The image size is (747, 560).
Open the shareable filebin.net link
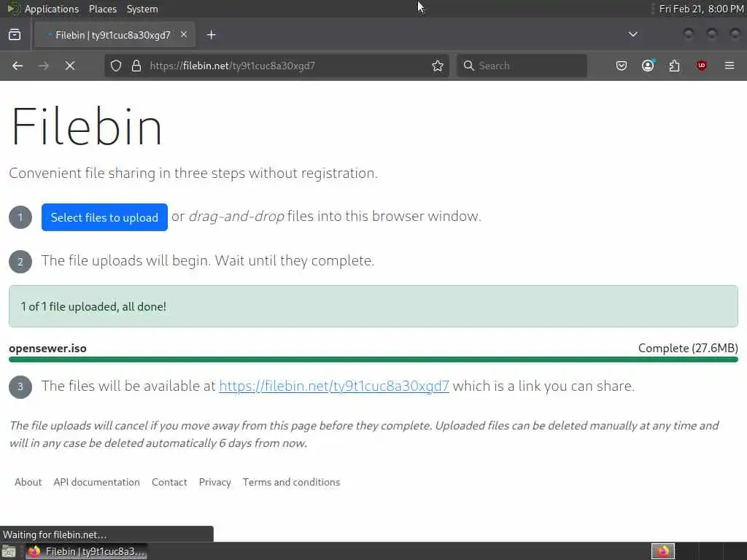334,386
